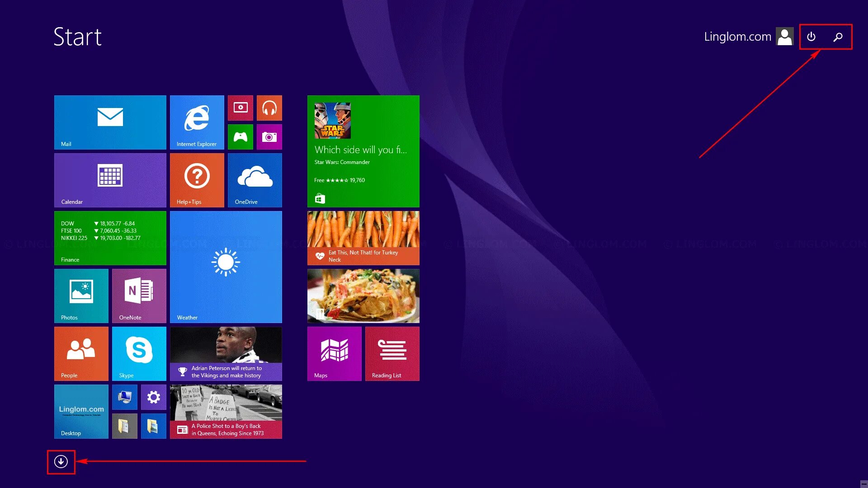Show all apps with down arrow
The image size is (868, 488).
coord(61,461)
